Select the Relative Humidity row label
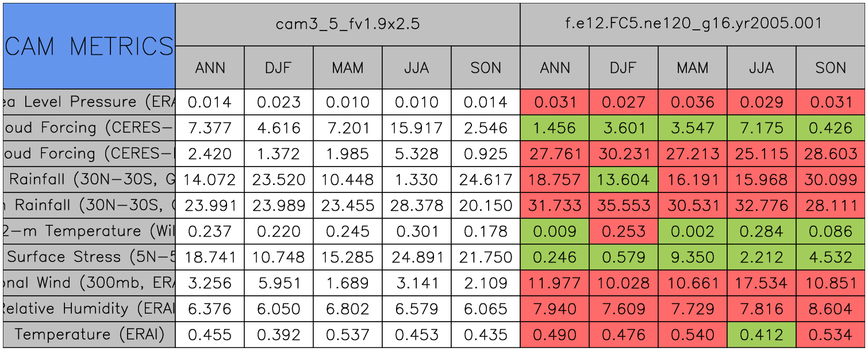This screenshot has height=351, width=868. click(89, 308)
